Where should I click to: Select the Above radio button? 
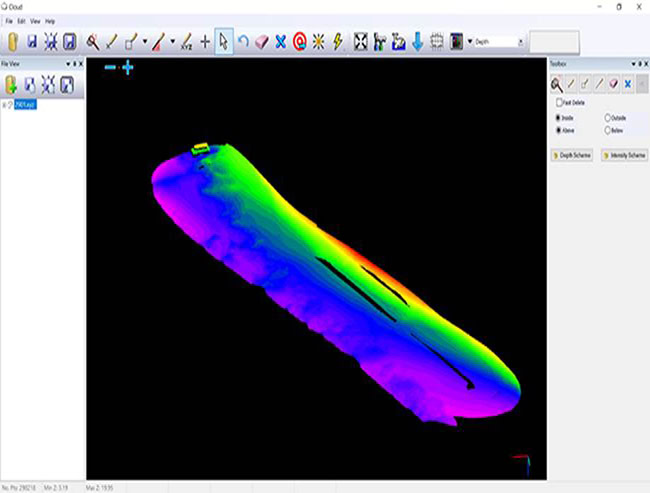[x=558, y=130]
